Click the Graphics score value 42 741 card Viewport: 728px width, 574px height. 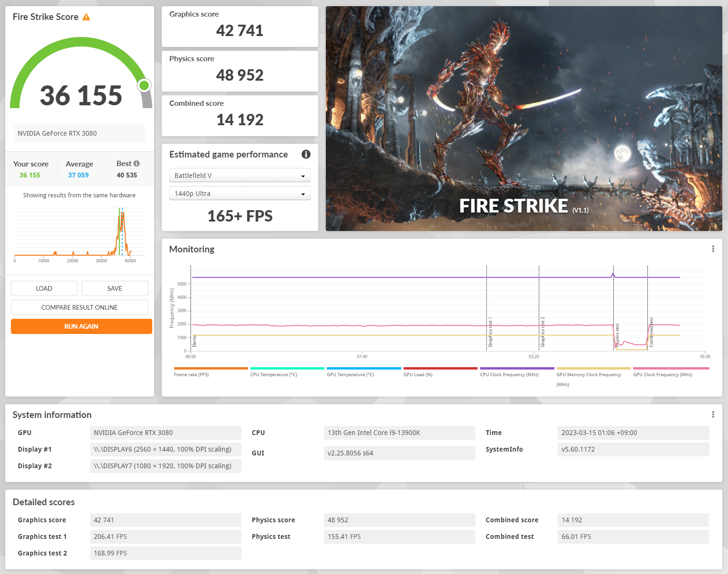point(240,27)
